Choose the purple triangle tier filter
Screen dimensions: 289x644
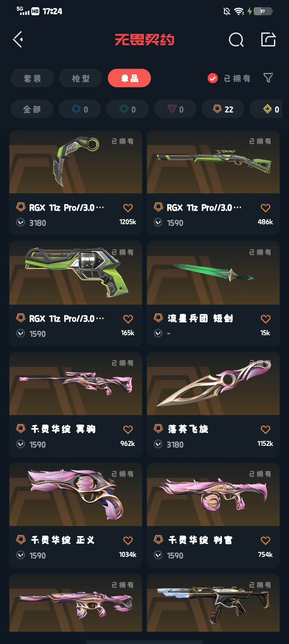(175, 109)
